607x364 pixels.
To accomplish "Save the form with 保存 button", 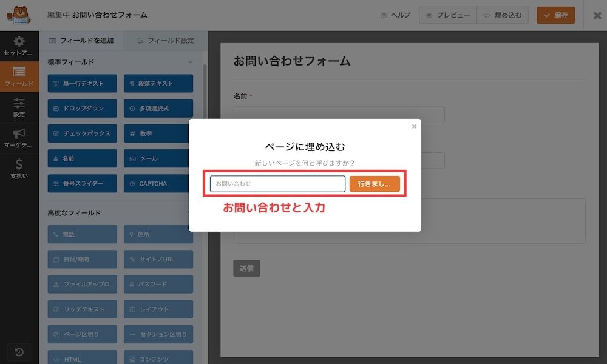I will (x=555, y=15).
